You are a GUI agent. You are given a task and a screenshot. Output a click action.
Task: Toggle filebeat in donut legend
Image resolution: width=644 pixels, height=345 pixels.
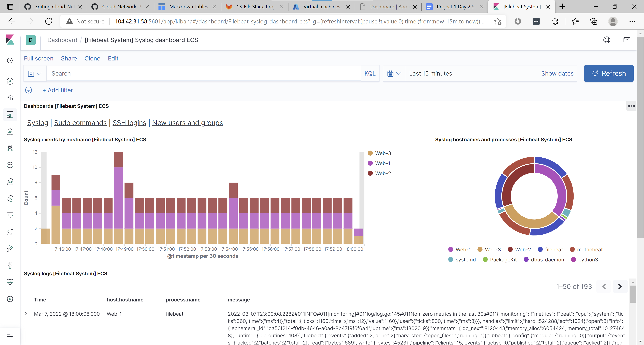[550, 250]
